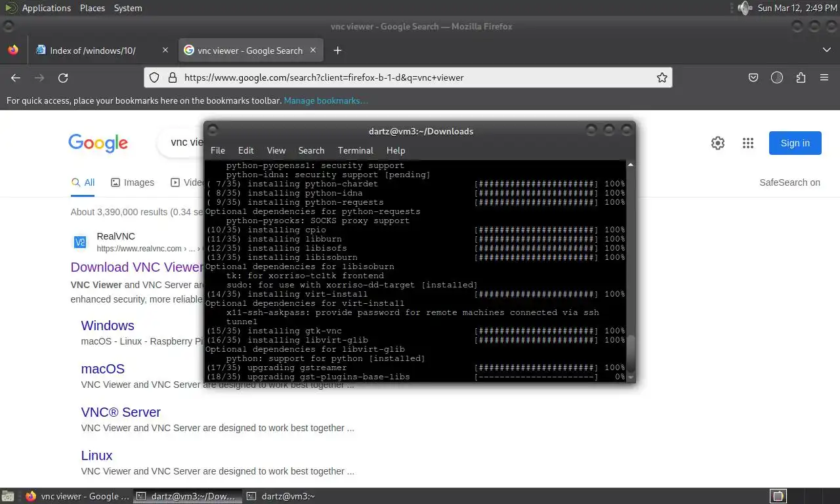The image size is (840, 504).
Task: Click the terminal vertical scrollbar thumb
Action: (631, 355)
